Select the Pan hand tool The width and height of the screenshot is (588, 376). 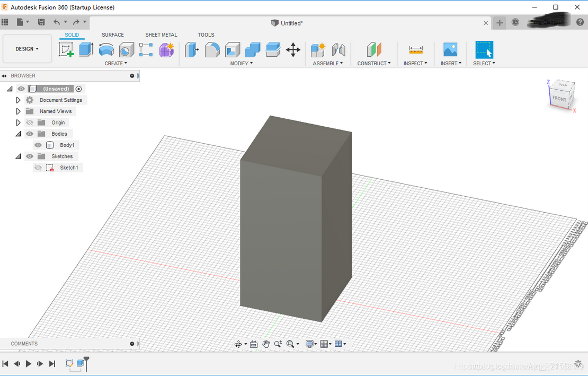click(x=266, y=344)
